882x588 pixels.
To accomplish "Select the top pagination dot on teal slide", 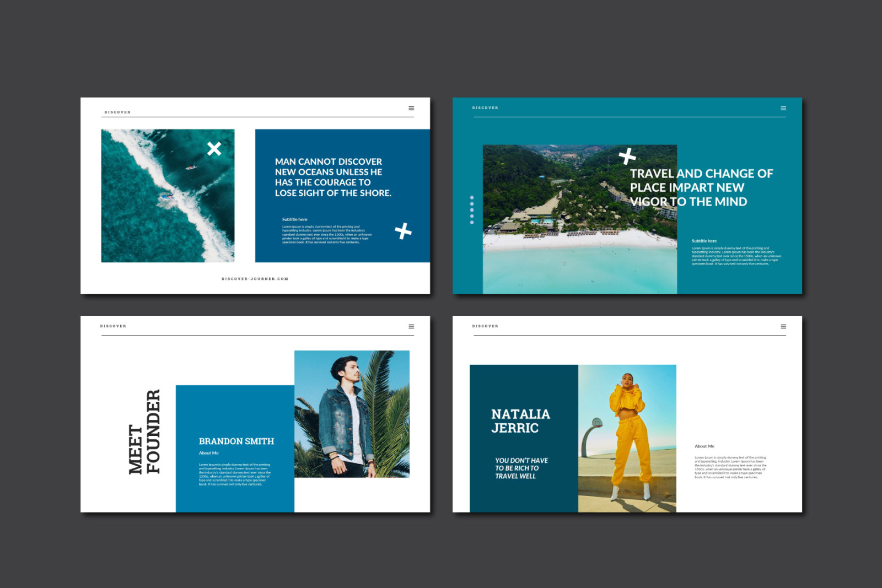I will click(472, 197).
